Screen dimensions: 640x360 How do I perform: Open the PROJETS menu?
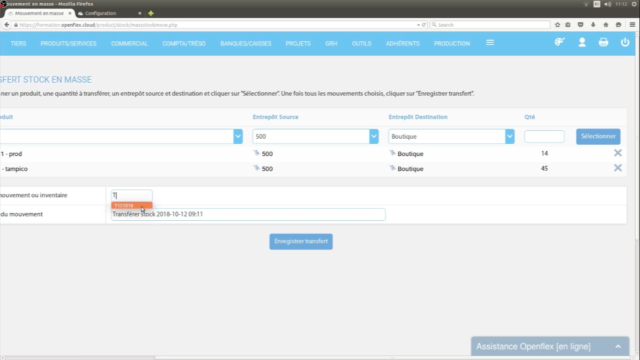point(298,43)
